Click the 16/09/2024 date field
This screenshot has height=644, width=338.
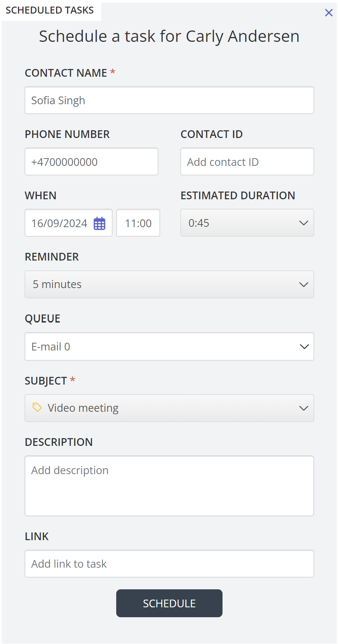(59, 223)
